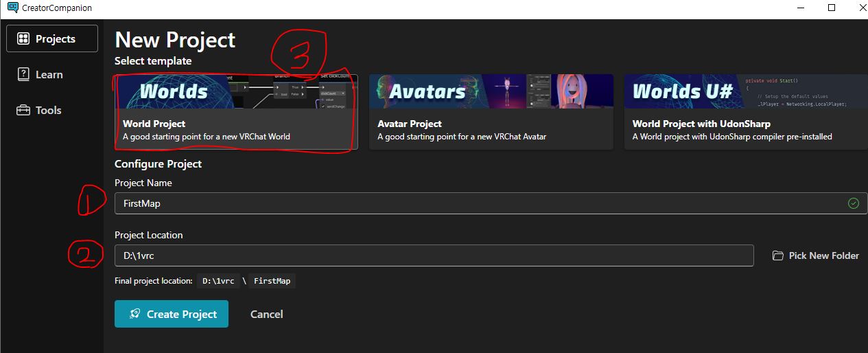This screenshot has height=353, width=868.
Task: Click 'A World project with UdonSharp compiler pre-installed'
Action: pyautogui.click(x=732, y=137)
